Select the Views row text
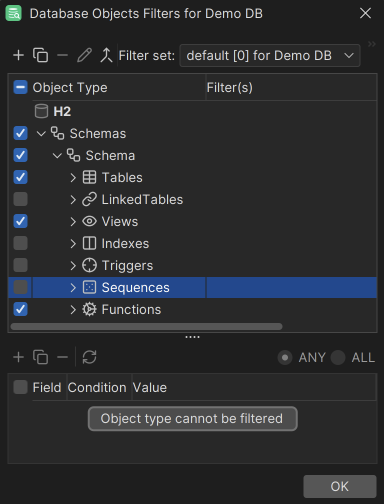Image resolution: width=384 pixels, height=504 pixels. pos(120,221)
